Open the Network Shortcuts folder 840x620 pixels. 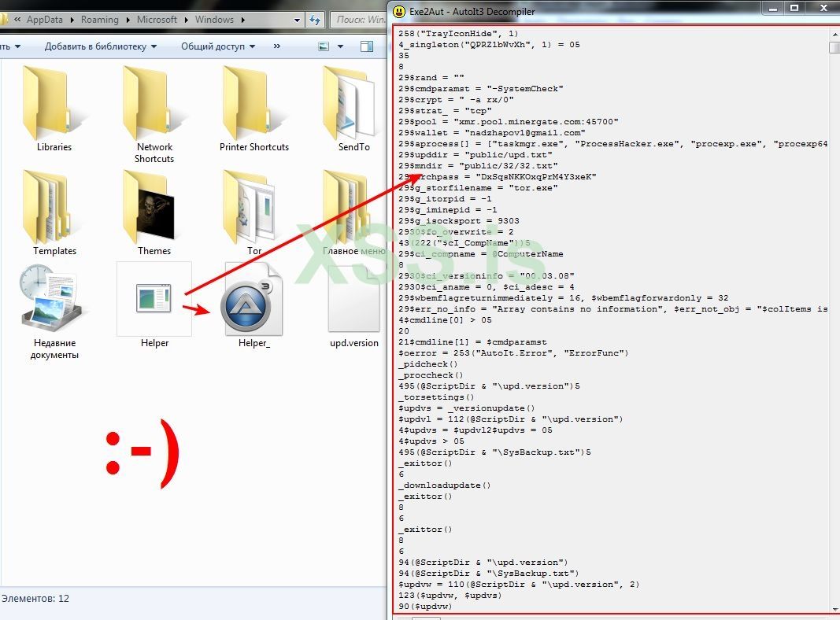[154, 114]
